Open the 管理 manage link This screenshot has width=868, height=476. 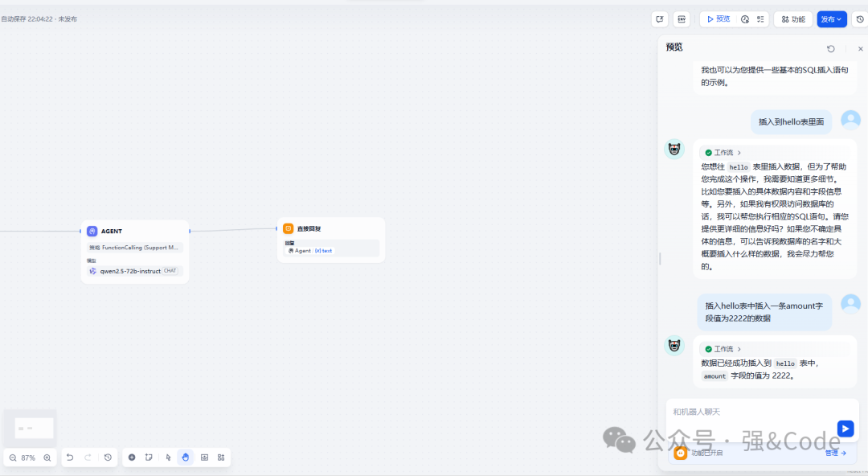coord(835,453)
